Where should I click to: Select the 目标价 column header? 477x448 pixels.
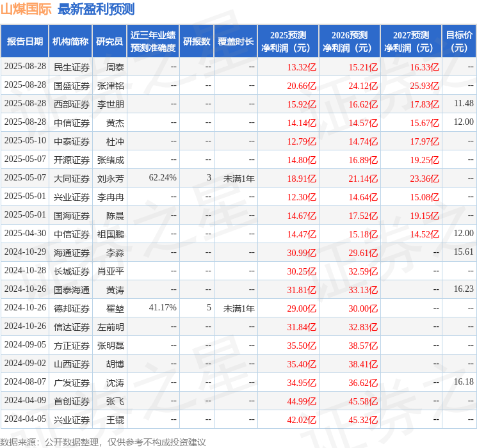click(459, 42)
